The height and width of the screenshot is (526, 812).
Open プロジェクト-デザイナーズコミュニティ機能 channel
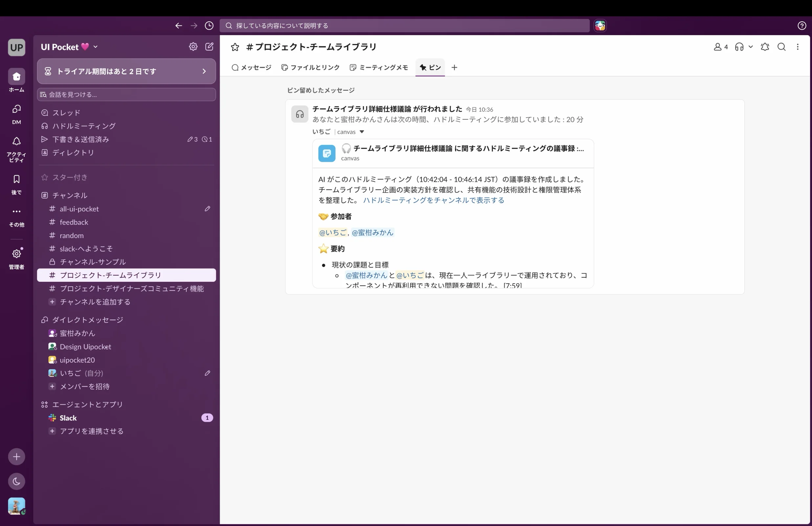pos(126,289)
